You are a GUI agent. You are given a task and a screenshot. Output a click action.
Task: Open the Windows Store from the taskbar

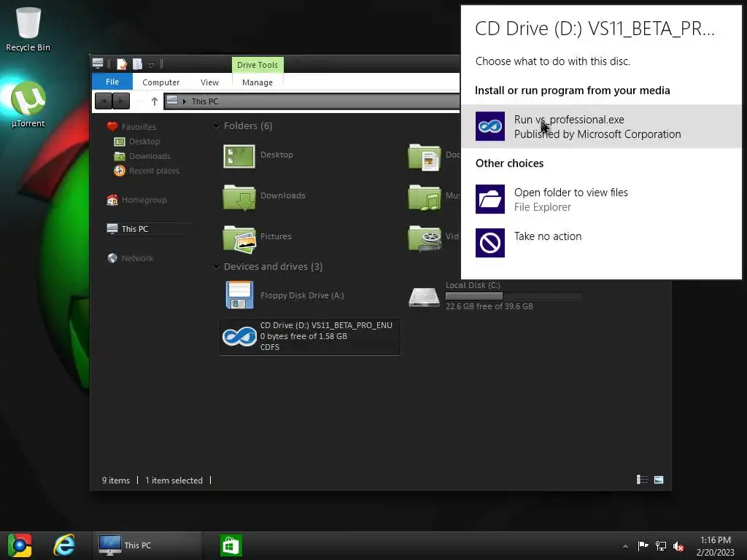point(231,545)
